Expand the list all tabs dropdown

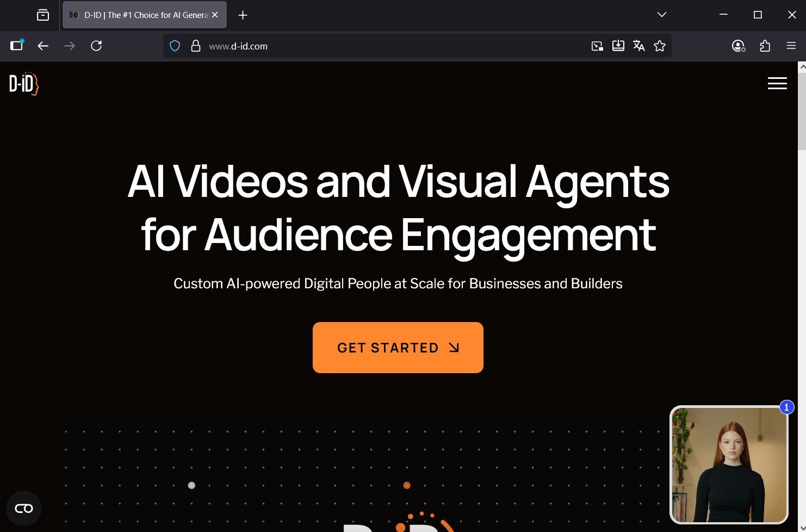click(x=661, y=15)
